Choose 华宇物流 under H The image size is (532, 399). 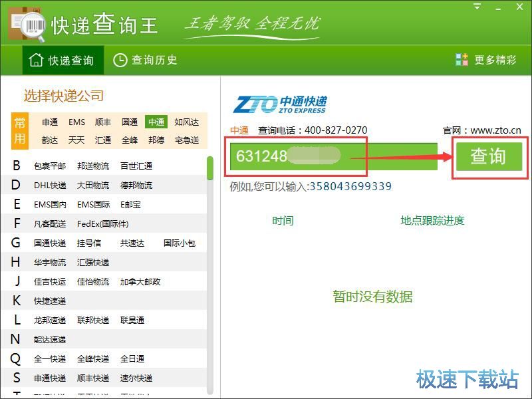tap(50, 263)
